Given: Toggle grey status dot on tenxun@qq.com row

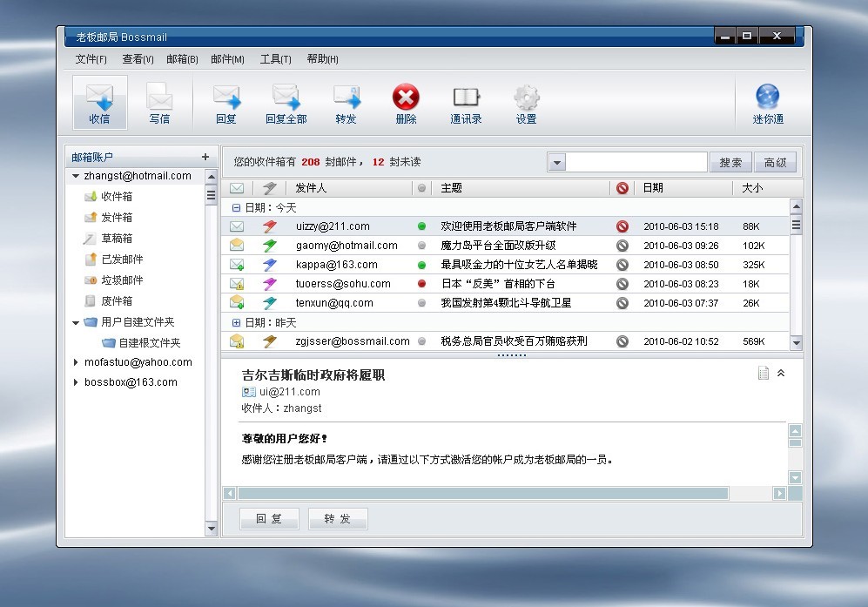Looking at the screenshot, I should click(422, 303).
